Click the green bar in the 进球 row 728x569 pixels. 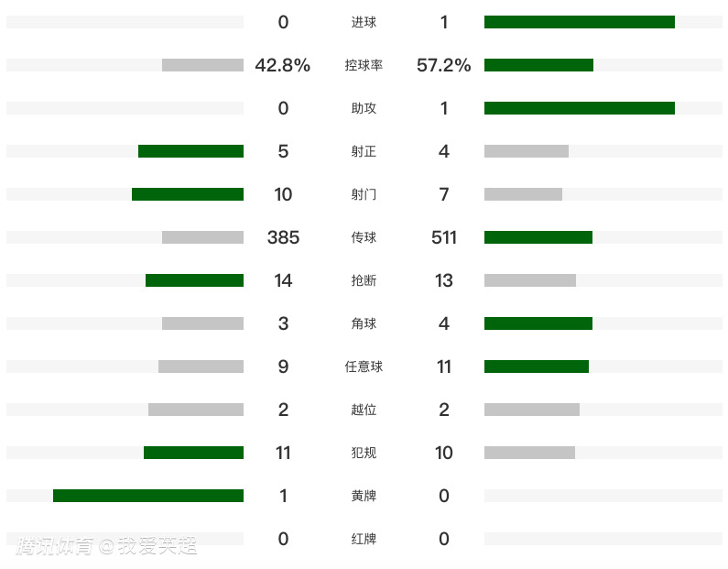(579, 22)
